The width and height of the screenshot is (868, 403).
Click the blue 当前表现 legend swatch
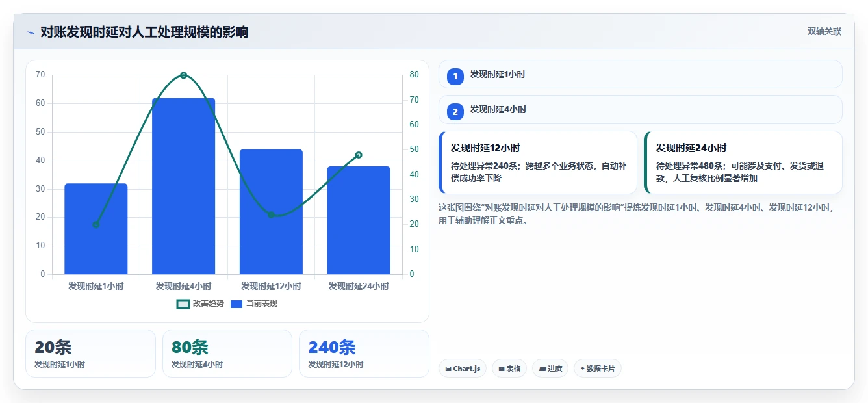point(237,304)
